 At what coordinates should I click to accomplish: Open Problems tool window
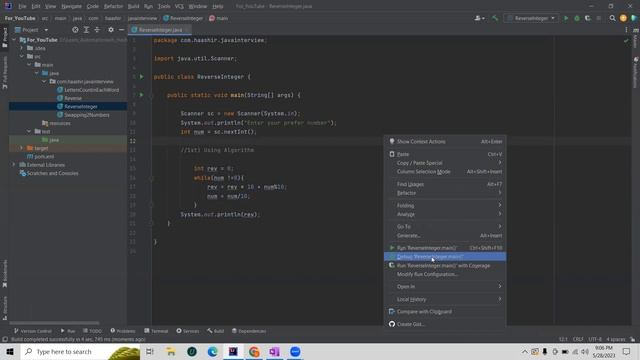[123, 331]
